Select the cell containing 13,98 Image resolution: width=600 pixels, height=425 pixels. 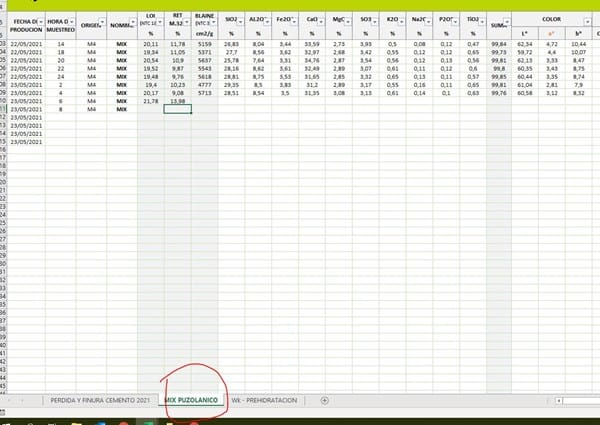[x=177, y=101]
